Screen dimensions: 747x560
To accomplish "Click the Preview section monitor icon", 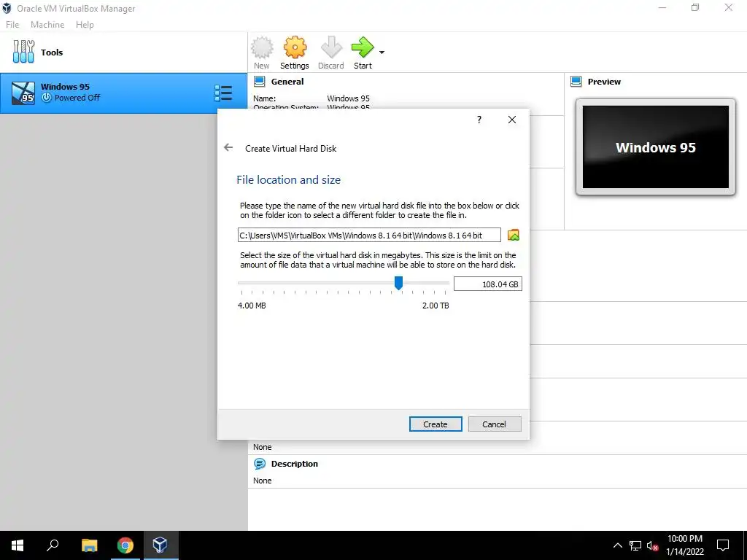I will point(576,82).
